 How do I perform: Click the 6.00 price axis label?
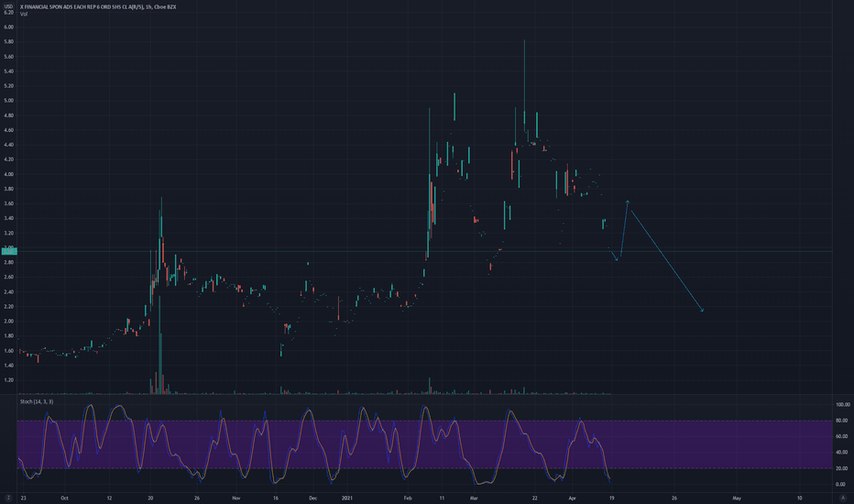tap(8, 27)
